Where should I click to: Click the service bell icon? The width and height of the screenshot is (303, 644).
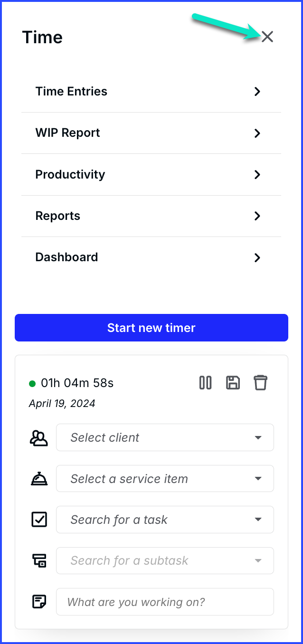pyautogui.click(x=39, y=479)
